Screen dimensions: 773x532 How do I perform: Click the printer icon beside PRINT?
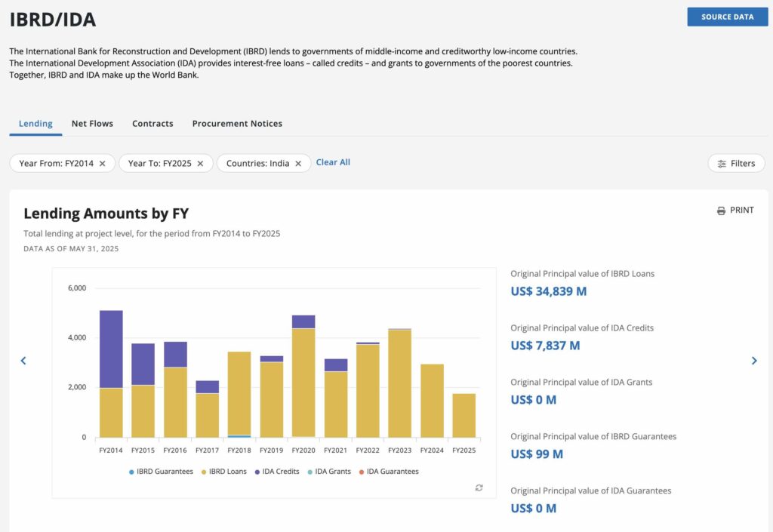(721, 211)
